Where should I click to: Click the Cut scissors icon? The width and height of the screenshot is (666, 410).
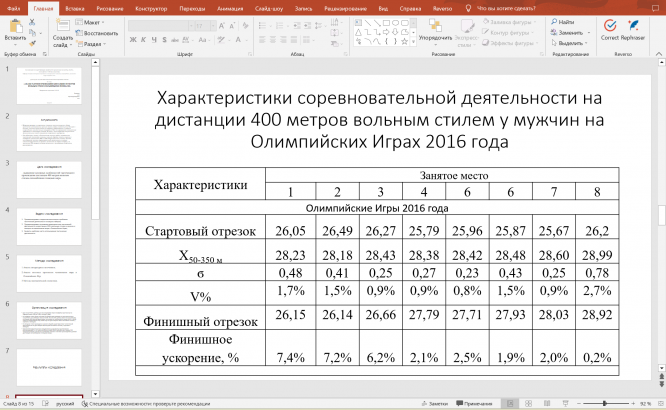[32, 22]
